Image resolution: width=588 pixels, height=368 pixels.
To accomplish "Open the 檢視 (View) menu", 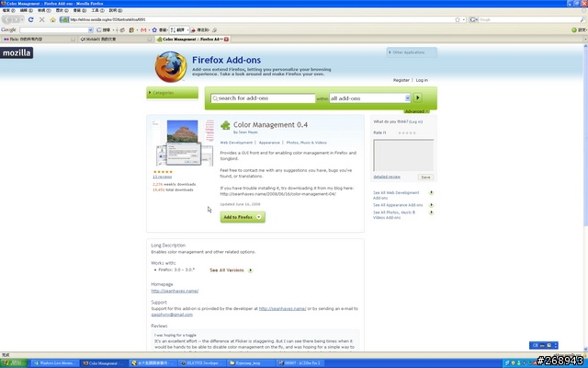I will coord(44,10).
